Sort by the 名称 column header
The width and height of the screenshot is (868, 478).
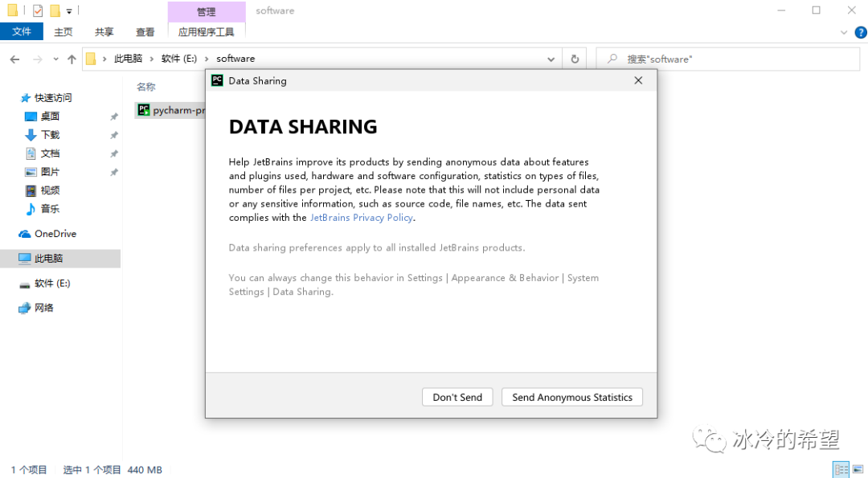coord(146,86)
